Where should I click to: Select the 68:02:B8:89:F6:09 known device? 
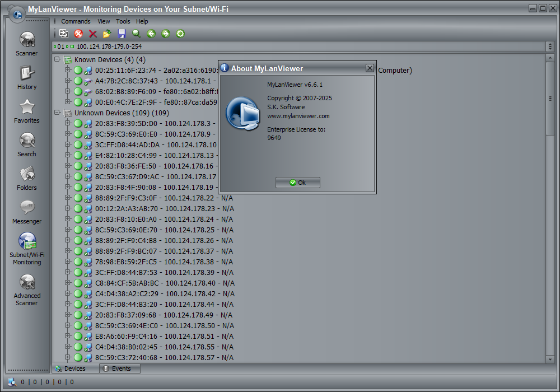tap(156, 92)
